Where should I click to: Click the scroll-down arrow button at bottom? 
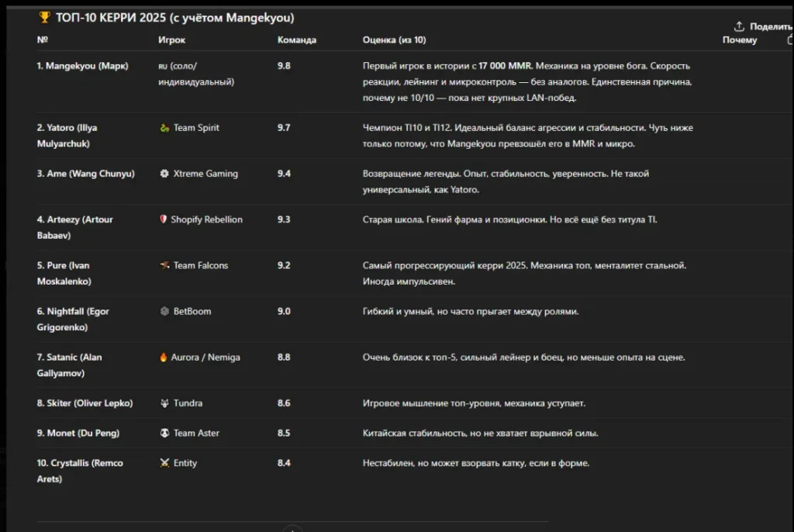pos(292,529)
